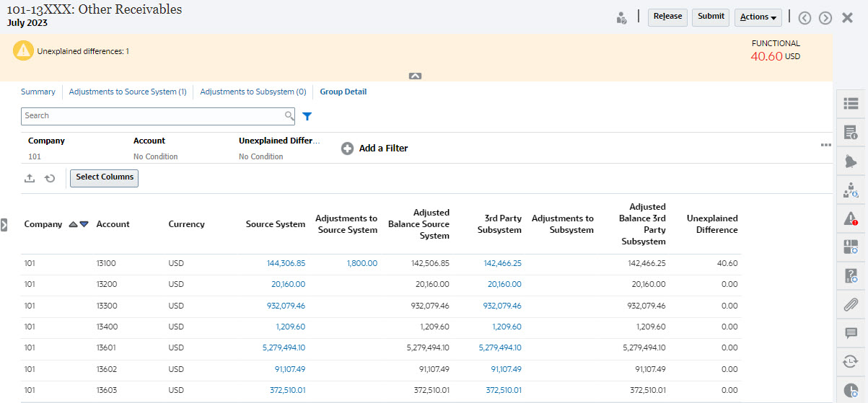Click into the Search input field
This screenshot has width=868, height=403.
pyautogui.click(x=153, y=116)
